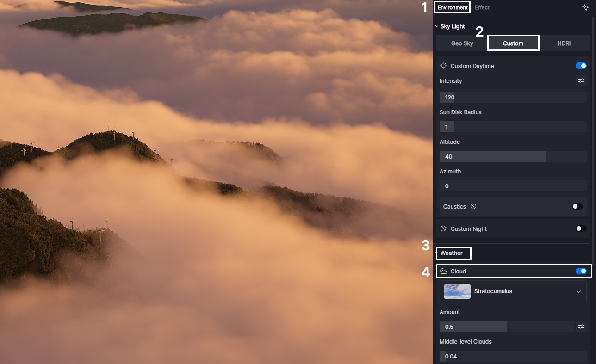Click the sun icon beside Custom Daytime
Viewport: 596px width, 364px height.
(443, 66)
